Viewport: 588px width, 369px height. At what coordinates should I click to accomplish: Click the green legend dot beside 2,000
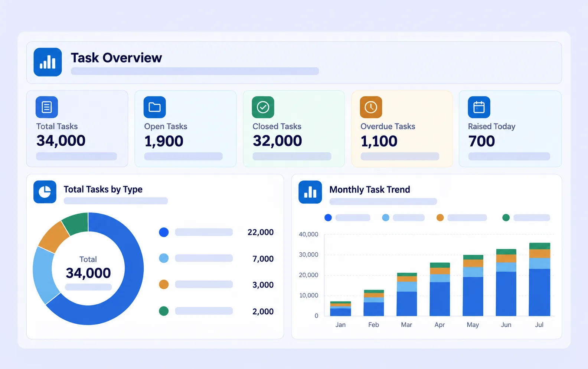pos(164,311)
